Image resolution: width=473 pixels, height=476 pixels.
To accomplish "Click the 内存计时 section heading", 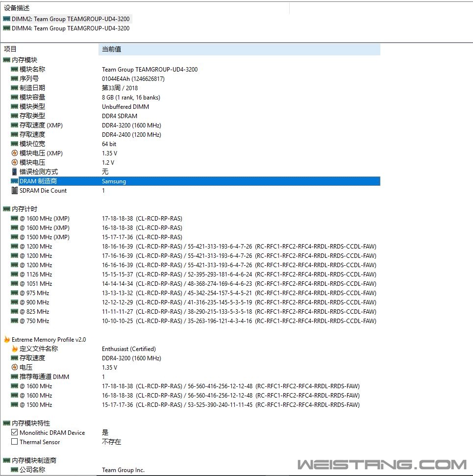I will (25, 209).
